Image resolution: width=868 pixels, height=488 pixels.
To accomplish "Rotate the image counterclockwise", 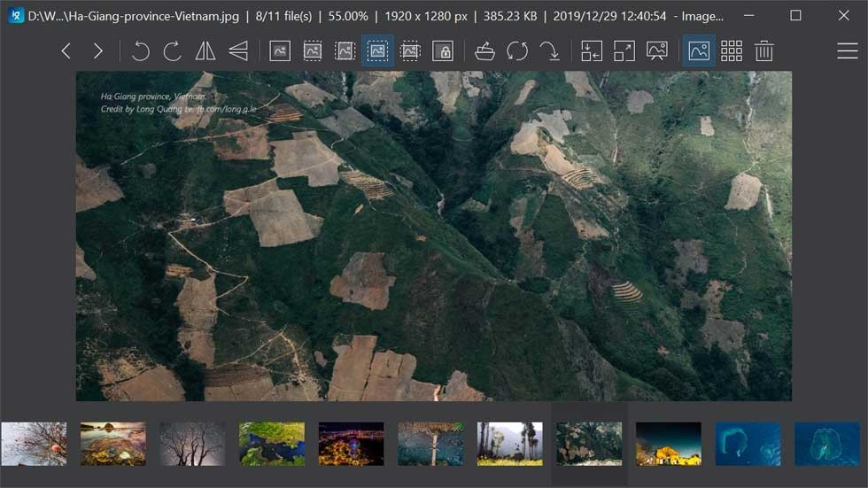I will pyautogui.click(x=140, y=51).
